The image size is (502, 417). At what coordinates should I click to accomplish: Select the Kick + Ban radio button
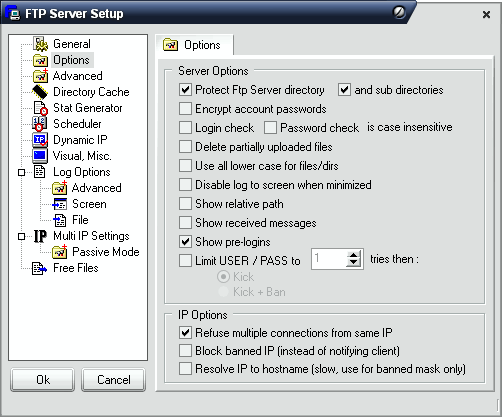pos(223,292)
